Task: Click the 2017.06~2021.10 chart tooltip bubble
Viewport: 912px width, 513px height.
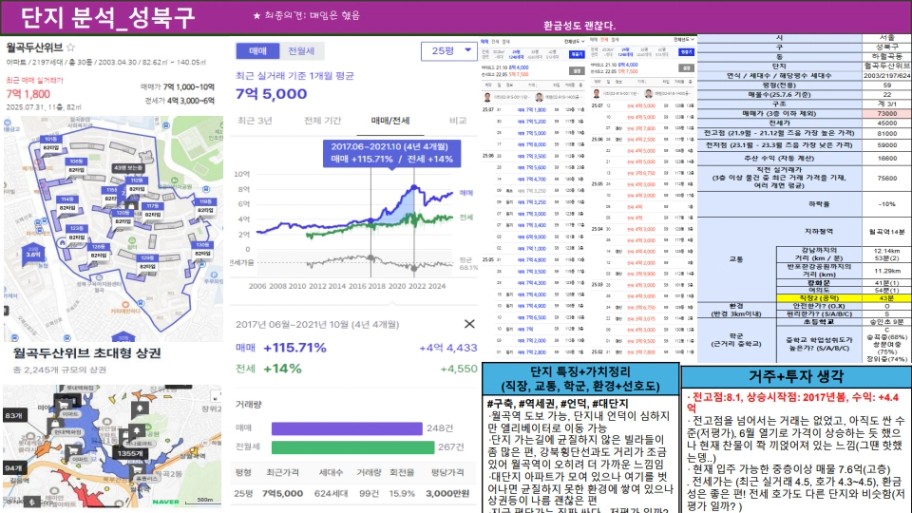Action: click(x=392, y=153)
